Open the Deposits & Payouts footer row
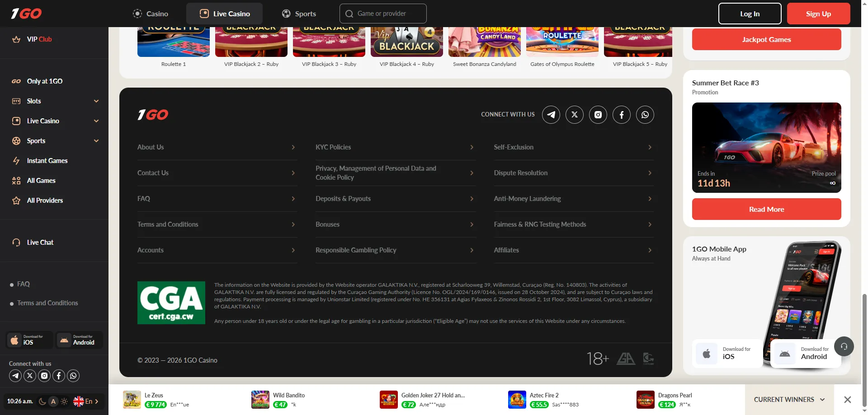 [x=396, y=199]
